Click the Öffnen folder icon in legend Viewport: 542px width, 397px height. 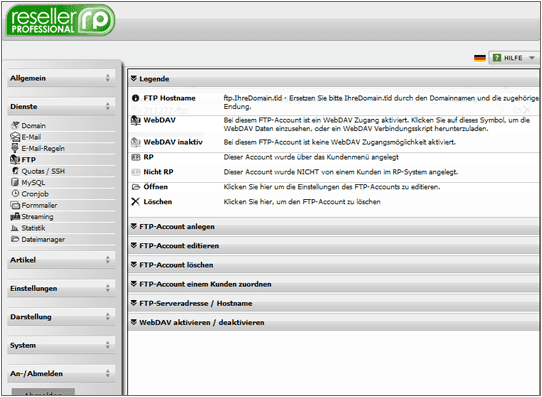tap(136, 187)
